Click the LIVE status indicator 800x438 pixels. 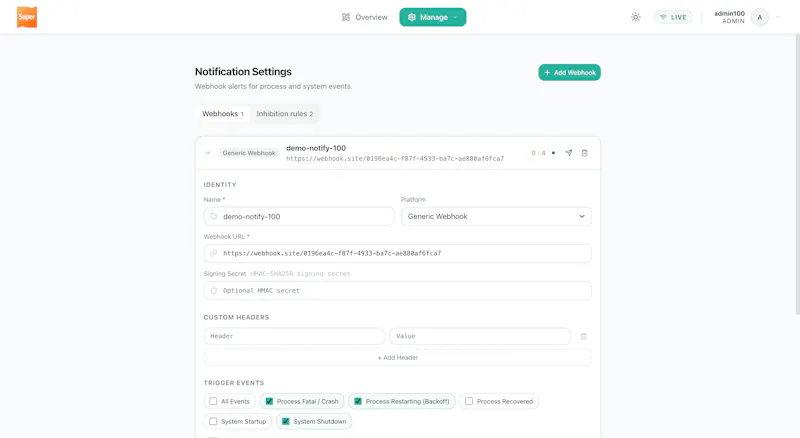673,17
